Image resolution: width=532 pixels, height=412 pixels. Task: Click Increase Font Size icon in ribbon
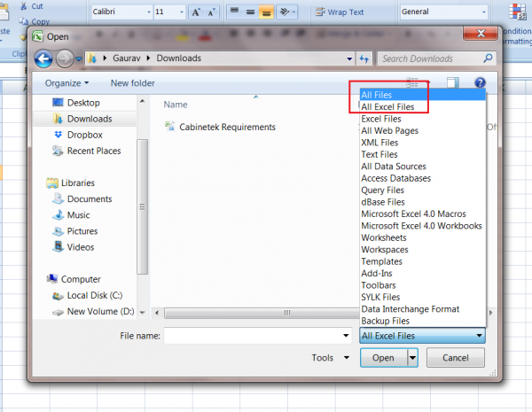point(197,12)
